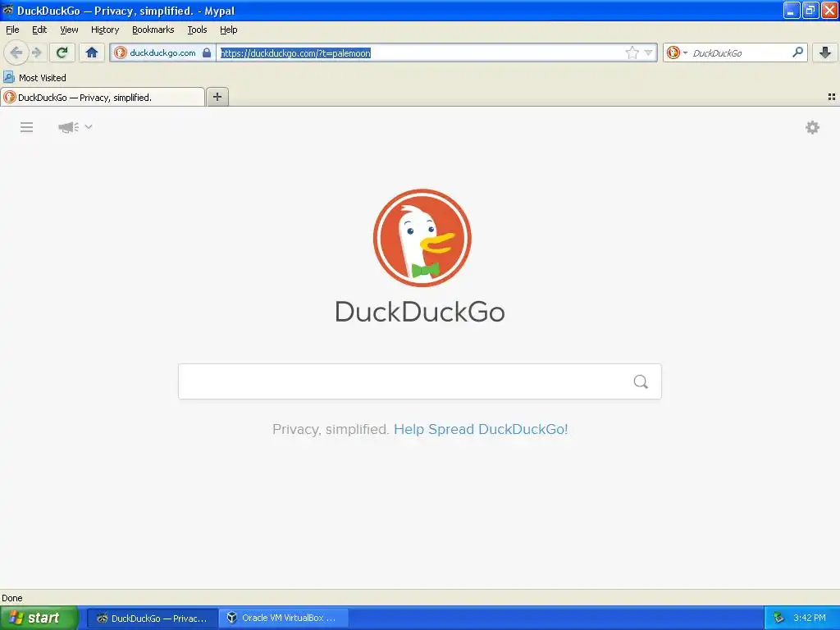The height and width of the screenshot is (630, 840).
Task: Click the Forward navigation arrow
Action: click(x=36, y=52)
